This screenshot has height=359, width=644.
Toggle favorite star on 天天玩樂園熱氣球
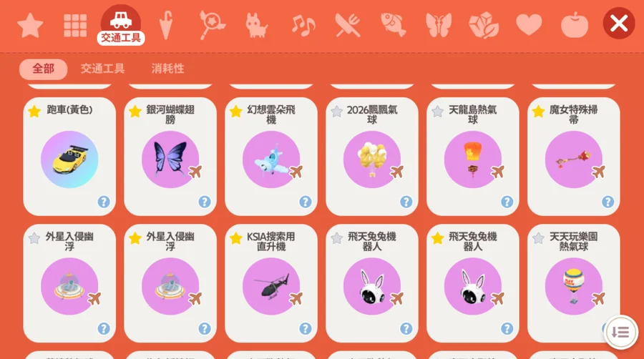click(538, 238)
